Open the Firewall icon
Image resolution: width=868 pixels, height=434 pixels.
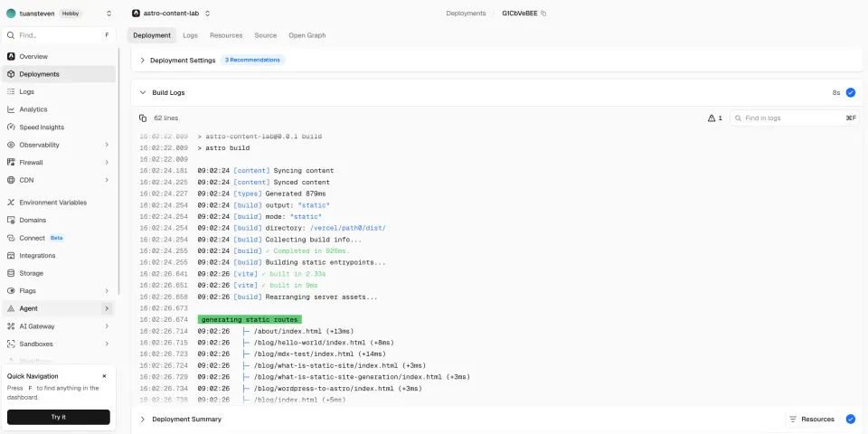coord(11,163)
